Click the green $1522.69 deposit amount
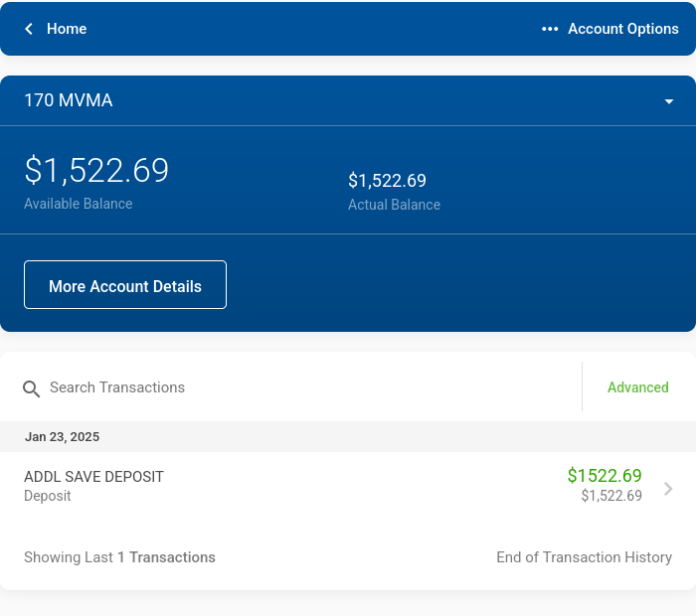 605,476
